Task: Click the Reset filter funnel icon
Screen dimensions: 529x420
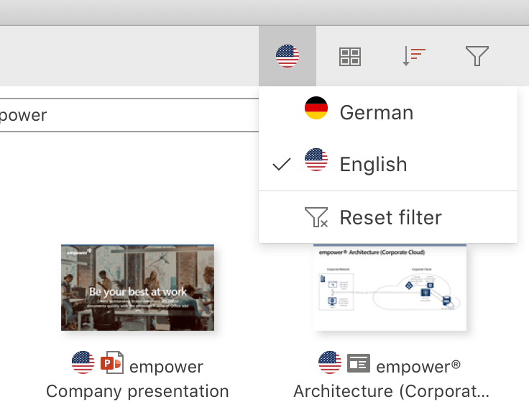Action: pos(316,217)
